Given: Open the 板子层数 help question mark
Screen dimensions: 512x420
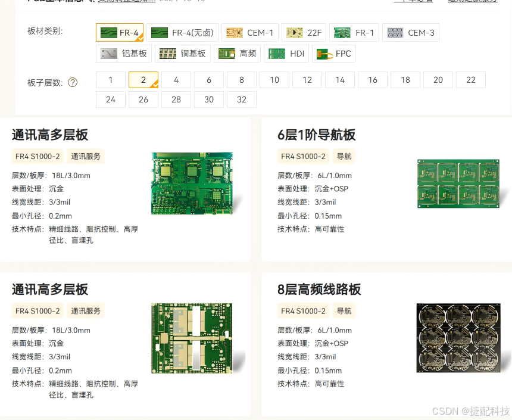Looking at the screenshot, I should click(x=73, y=82).
